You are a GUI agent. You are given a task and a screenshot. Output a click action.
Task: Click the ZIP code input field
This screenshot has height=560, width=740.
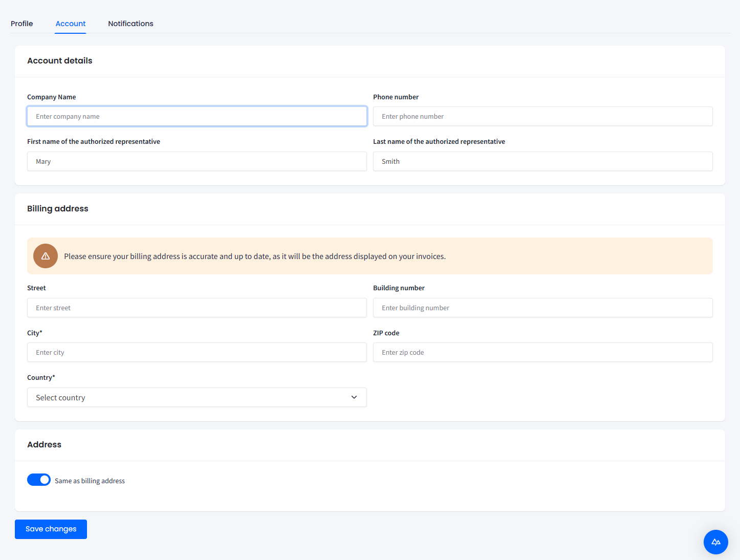point(543,352)
